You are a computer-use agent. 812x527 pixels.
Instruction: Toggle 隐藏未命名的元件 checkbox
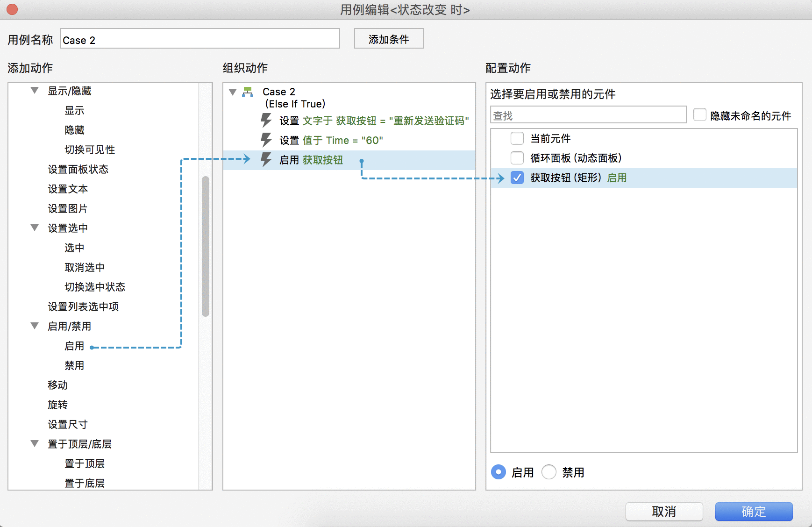(700, 115)
